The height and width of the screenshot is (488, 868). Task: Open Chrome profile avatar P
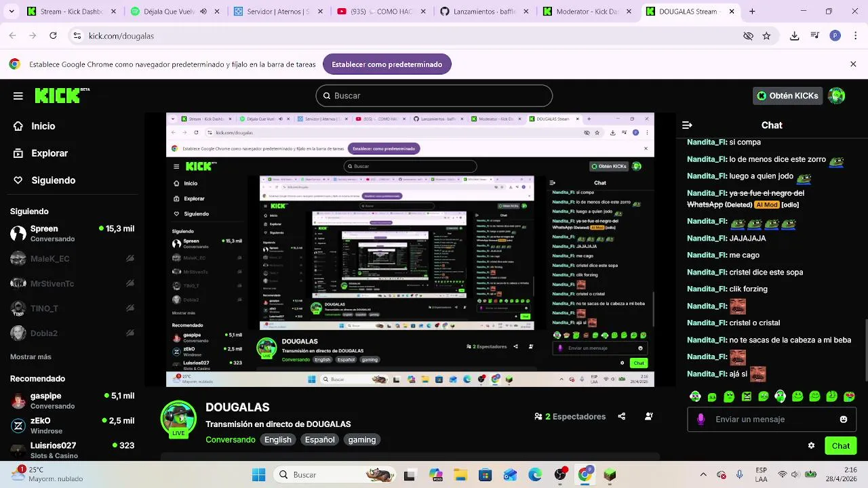(x=835, y=36)
